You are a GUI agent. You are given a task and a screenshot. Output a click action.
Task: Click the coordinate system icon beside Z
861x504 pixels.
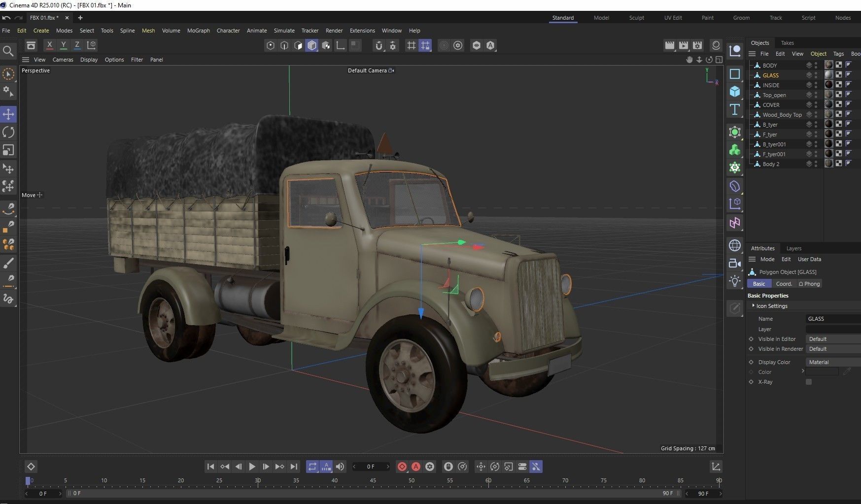point(91,45)
